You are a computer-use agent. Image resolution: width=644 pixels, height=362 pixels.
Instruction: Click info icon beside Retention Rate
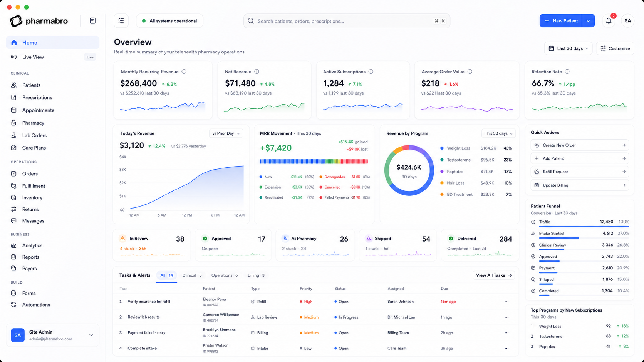pos(567,72)
